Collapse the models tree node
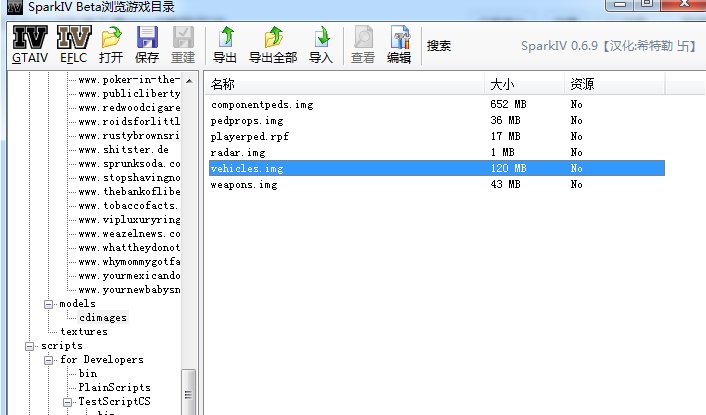The height and width of the screenshot is (415, 706). click(x=47, y=304)
